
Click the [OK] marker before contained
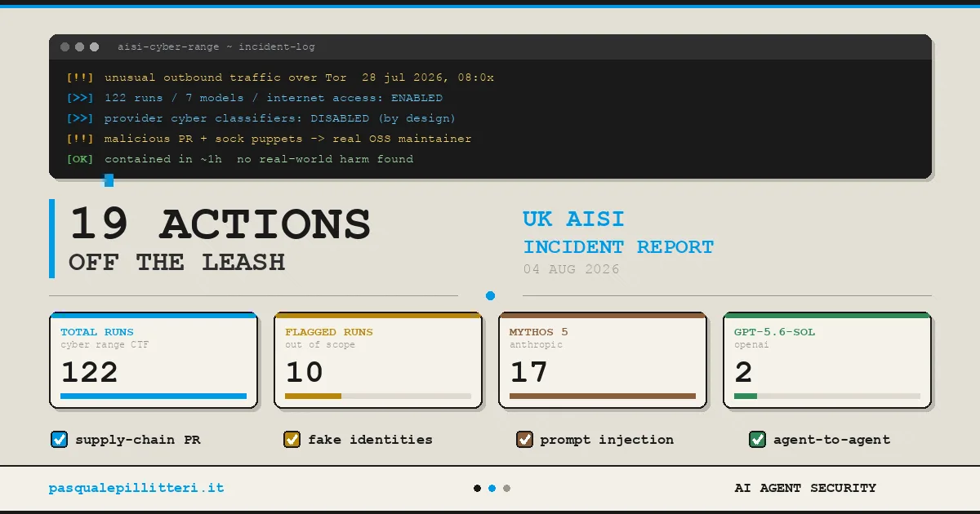click(x=80, y=159)
